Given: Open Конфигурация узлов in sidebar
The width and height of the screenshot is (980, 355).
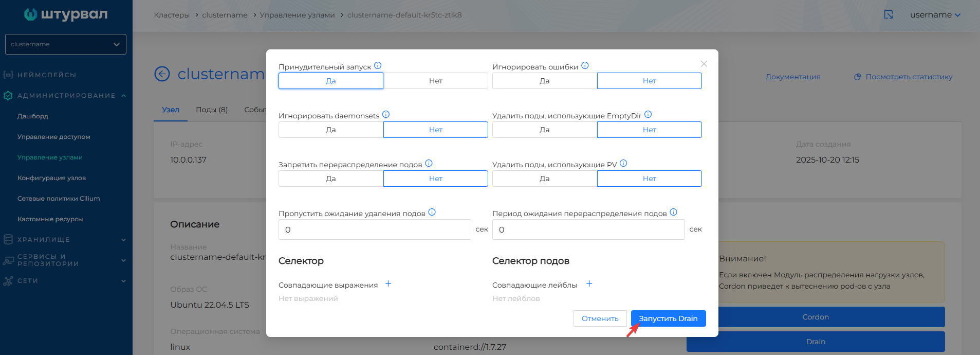Looking at the screenshot, I should (x=51, y=178).
